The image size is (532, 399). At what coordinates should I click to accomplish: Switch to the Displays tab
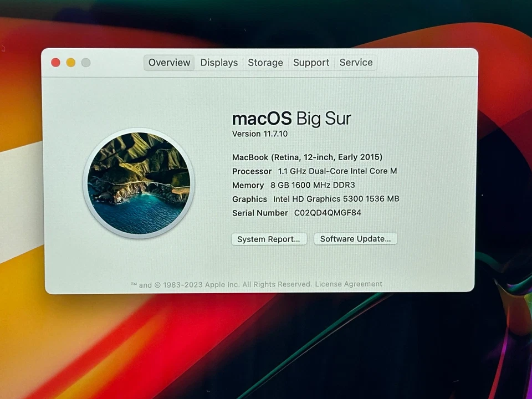(x=219, y=63)
